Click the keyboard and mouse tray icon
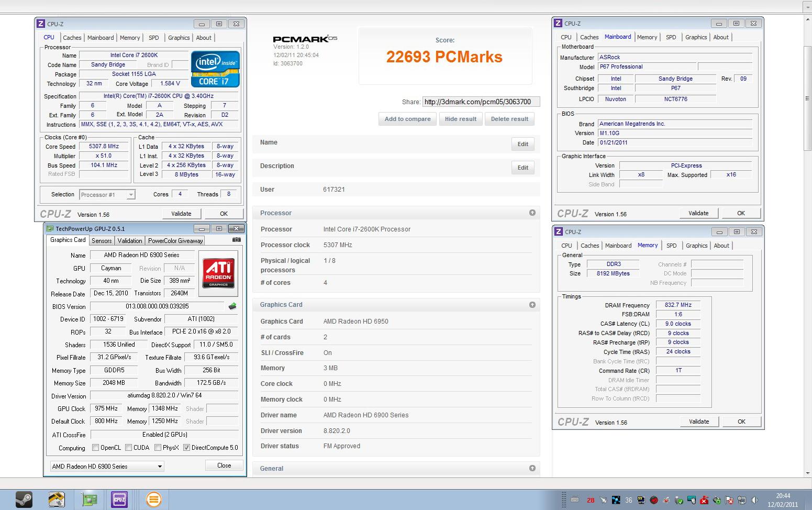Viewport: 812px width, 510px height. coord(691,500)
